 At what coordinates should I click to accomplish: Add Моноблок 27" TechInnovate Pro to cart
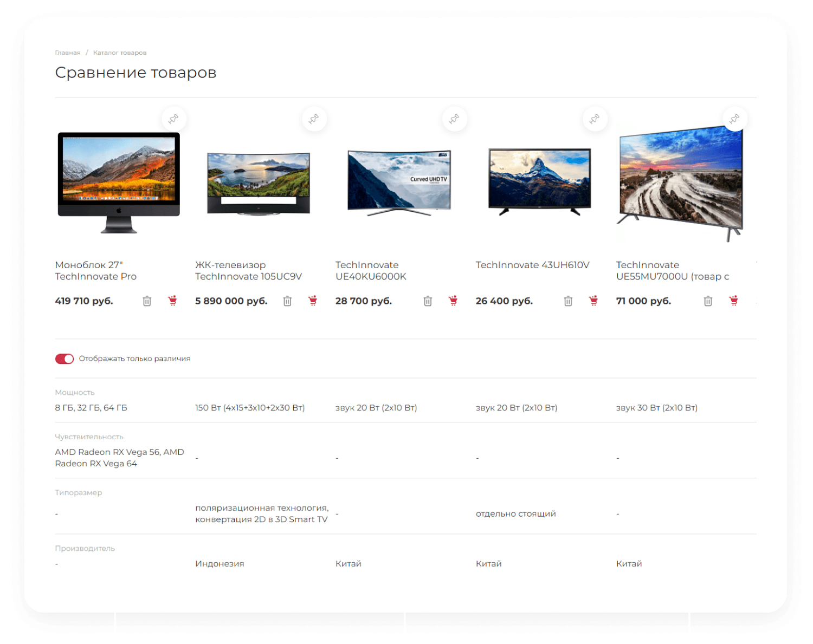click(172, 301)
